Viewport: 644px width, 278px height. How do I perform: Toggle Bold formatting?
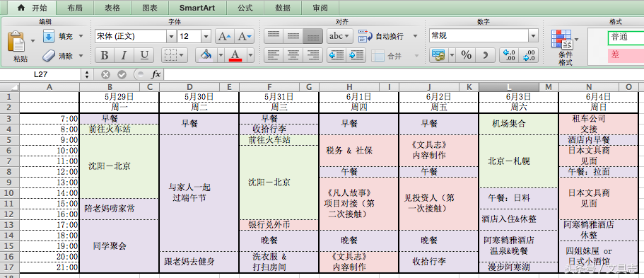point(105,55)
